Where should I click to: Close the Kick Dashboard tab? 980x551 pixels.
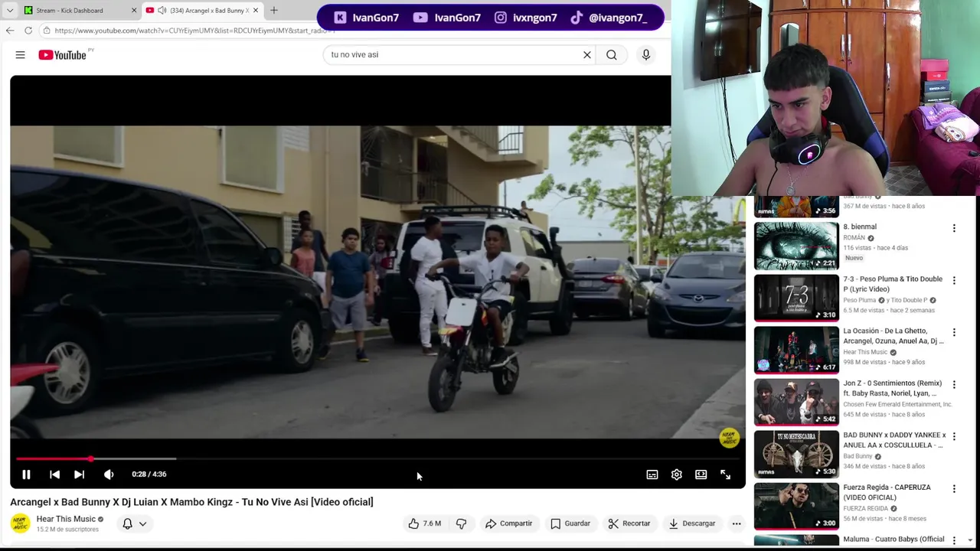[x=134, y=11]
